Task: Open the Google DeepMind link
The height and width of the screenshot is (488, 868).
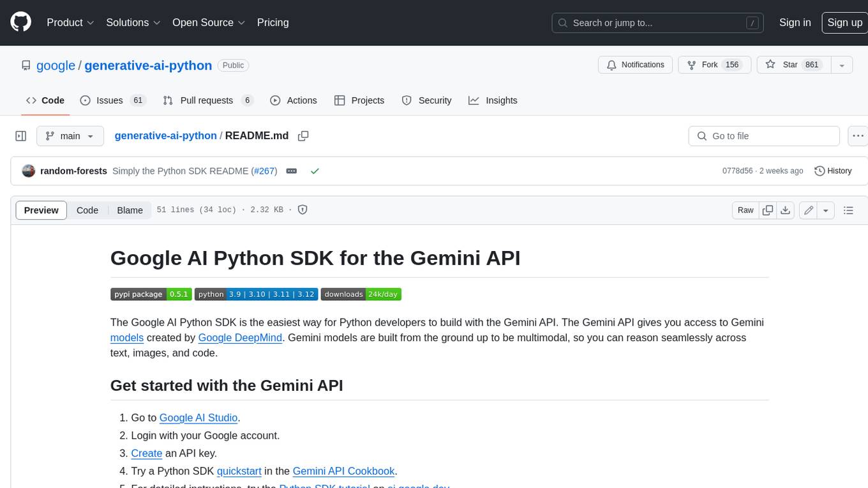Action: (240, 337)
